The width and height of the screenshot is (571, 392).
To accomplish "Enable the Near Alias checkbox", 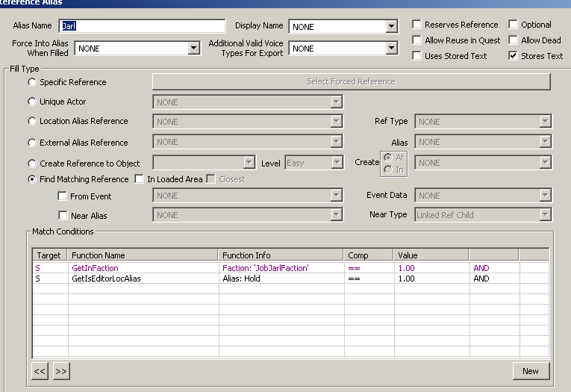I will click(x=63, y=216).
